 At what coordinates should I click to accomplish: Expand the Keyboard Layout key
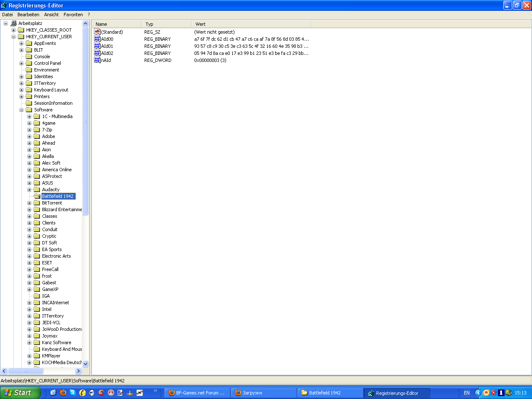(21, 90)
